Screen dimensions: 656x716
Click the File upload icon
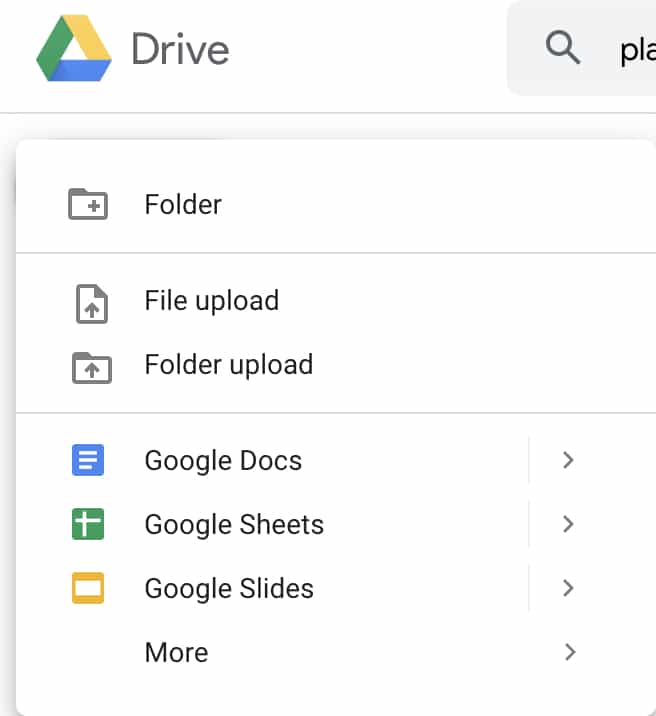click(92, 304)
